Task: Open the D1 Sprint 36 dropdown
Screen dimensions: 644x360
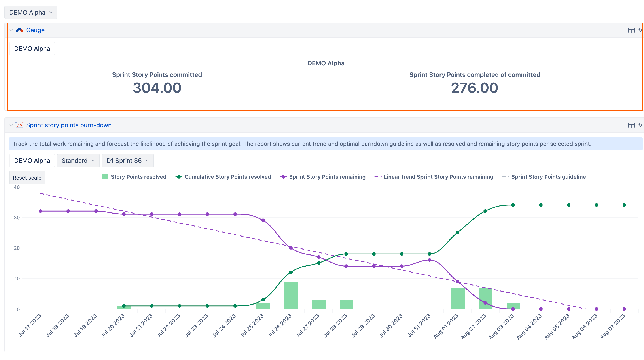Action: (127, 161)
